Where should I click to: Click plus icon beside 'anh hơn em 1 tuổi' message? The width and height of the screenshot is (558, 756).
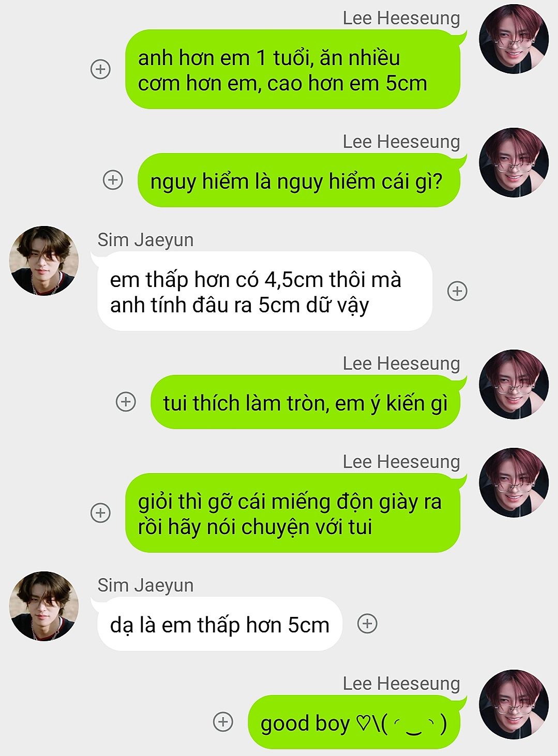tap(100, 69)
